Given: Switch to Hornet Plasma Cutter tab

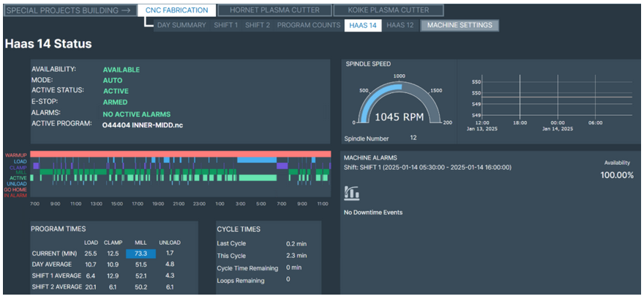Looking at the screenshot, I should (274, 10).
